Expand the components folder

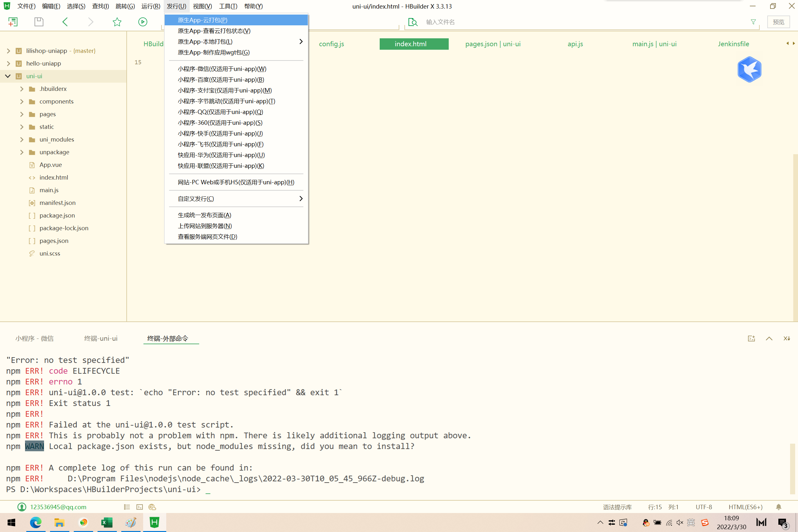[x=22, y=101]
